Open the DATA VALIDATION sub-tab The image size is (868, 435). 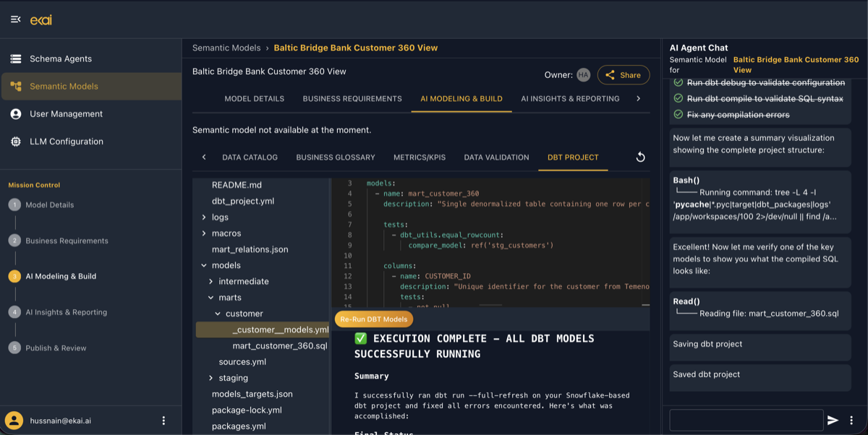497,158
